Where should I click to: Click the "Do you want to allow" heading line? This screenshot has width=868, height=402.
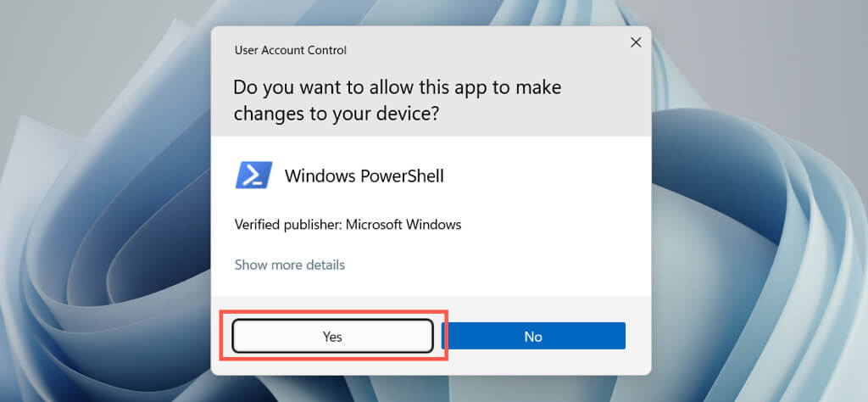click(x=397, y=87)
